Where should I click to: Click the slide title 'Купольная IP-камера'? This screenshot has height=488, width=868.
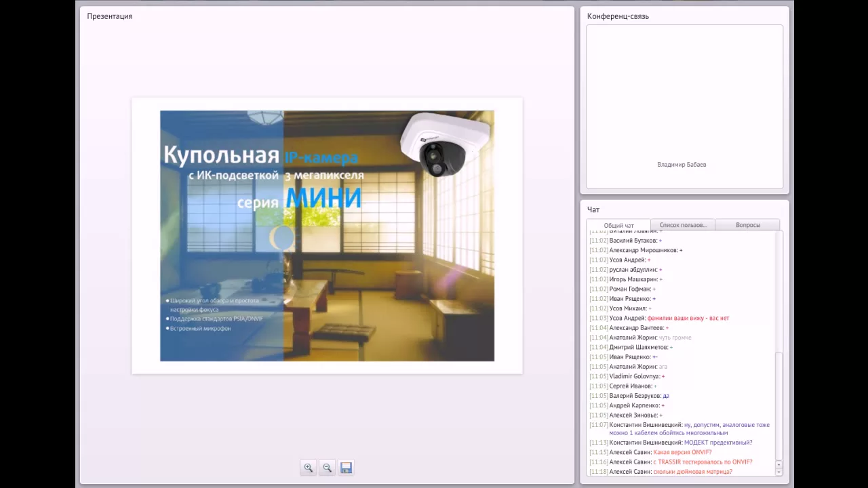pos(260,156)
